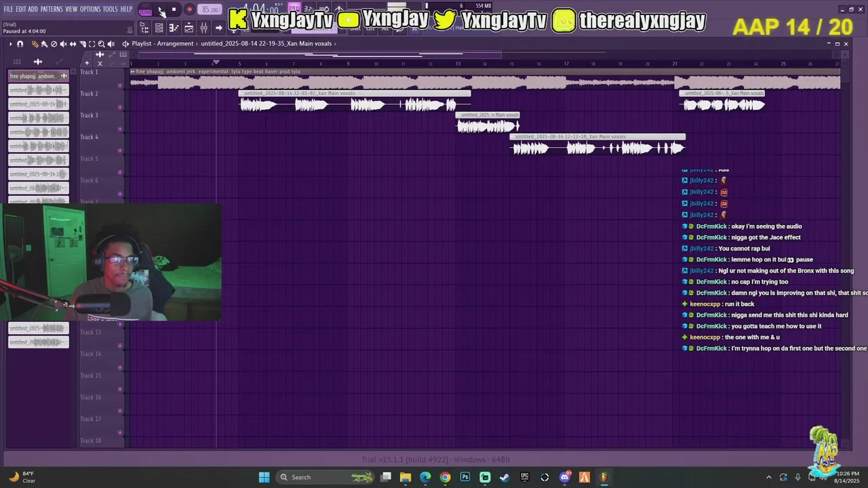This screenshot has width=868, height=488.
Task: Toggle mute dot on Track 5
Action: 120,172
